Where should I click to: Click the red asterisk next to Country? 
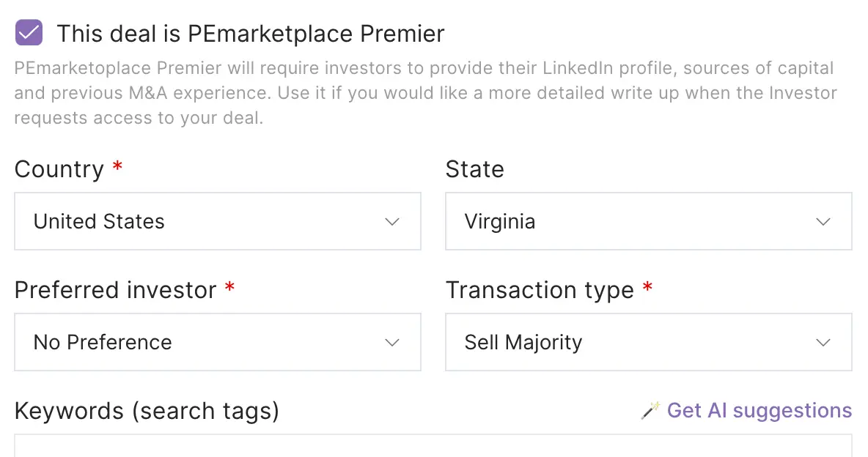(x=117, y=168)
